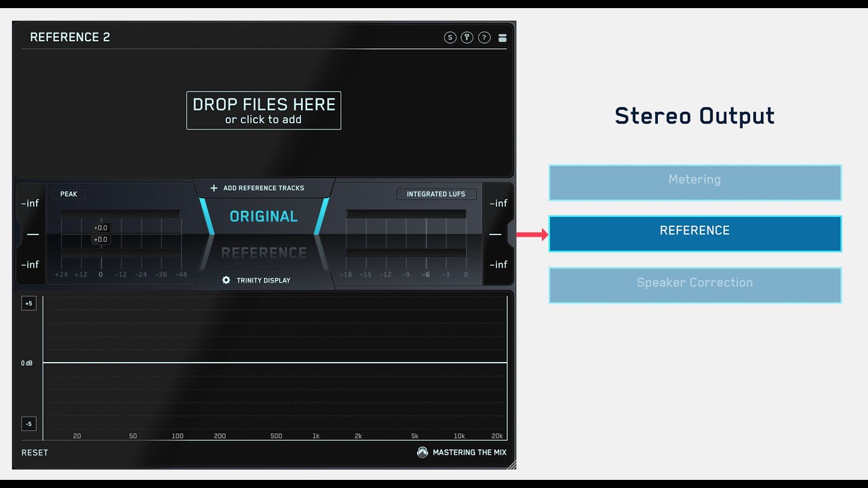Click the left dash level handle
This screenshot has width=868, height=488.
coord(32,235)
